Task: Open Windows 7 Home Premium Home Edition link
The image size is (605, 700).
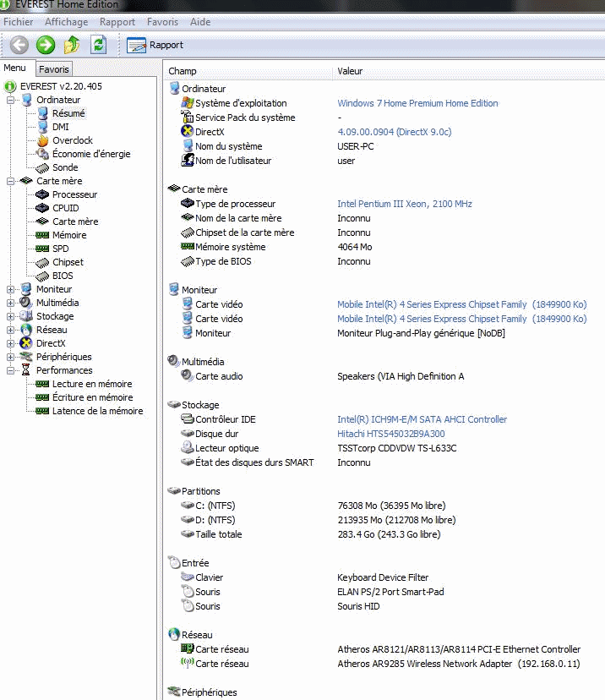Action: [x=417, y=103]
